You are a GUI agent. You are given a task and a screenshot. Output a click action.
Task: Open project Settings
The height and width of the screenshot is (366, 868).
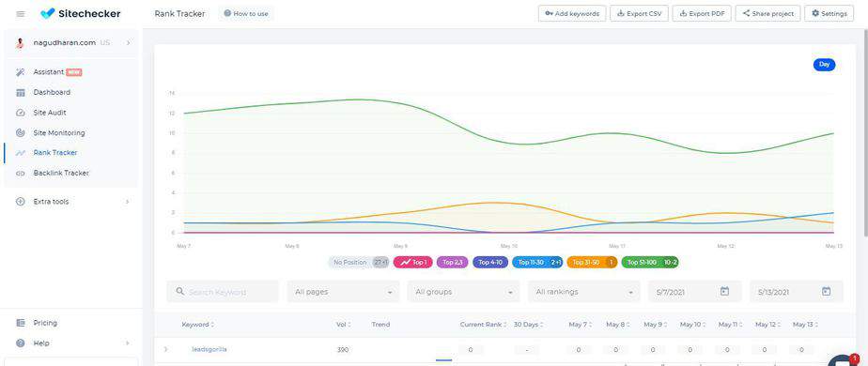[x=829, y=14]
